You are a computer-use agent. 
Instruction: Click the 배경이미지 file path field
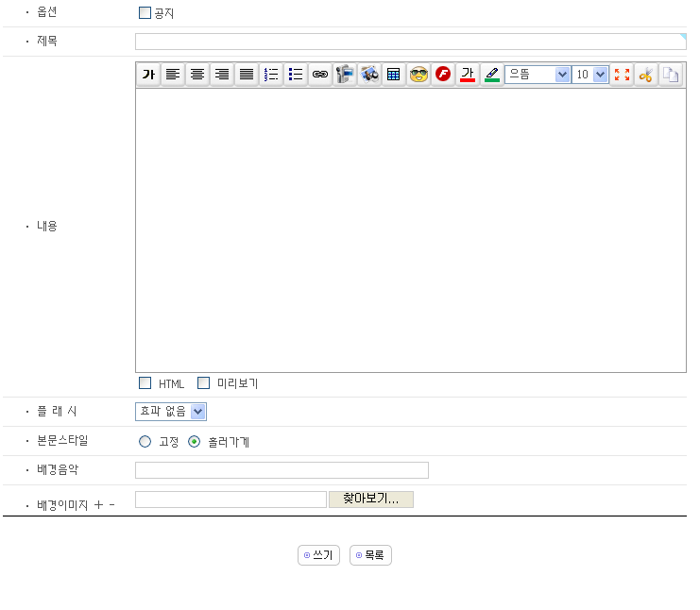point(230,500)
